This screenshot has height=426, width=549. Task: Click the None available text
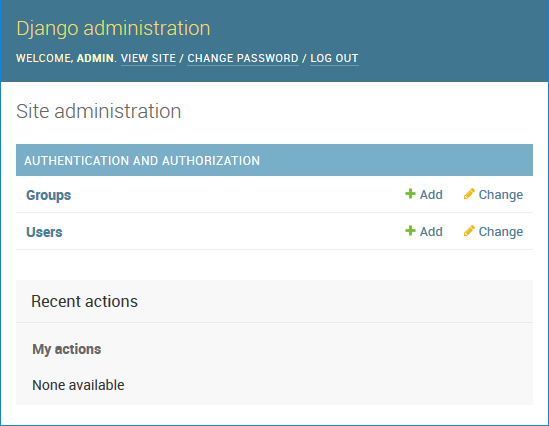(x=78, y=385)
